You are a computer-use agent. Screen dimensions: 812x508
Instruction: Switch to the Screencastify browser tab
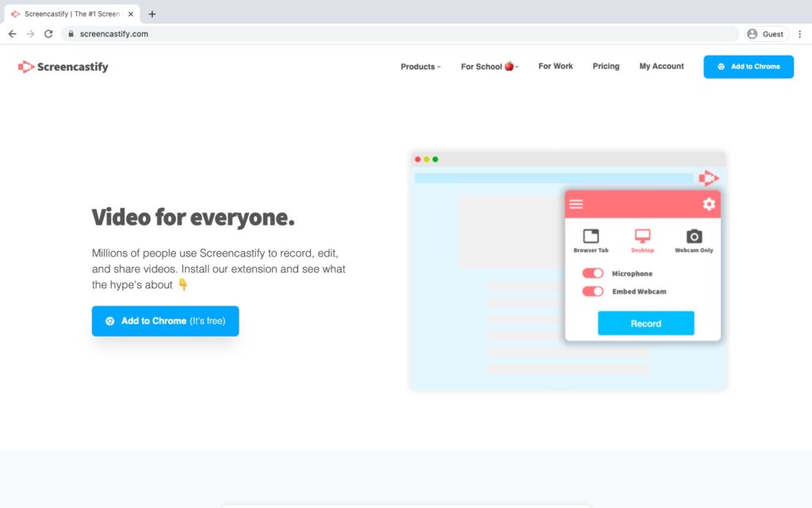click(71, 13)
